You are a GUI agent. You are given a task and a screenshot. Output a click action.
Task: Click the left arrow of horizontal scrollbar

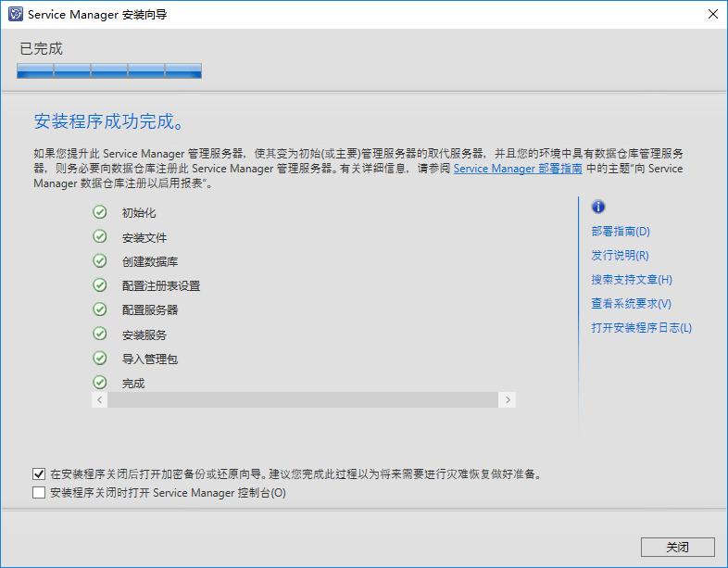tap(100, 399)
